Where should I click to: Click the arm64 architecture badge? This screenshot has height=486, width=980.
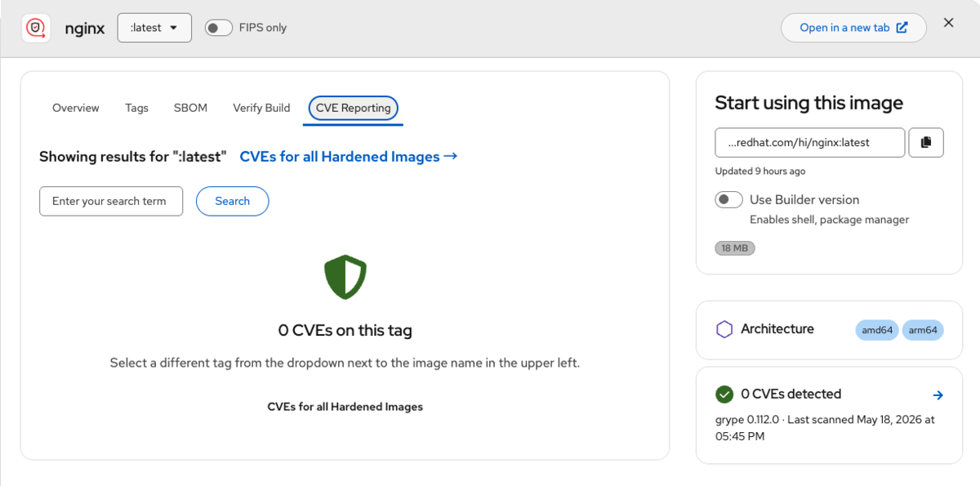tap(923, 330)
